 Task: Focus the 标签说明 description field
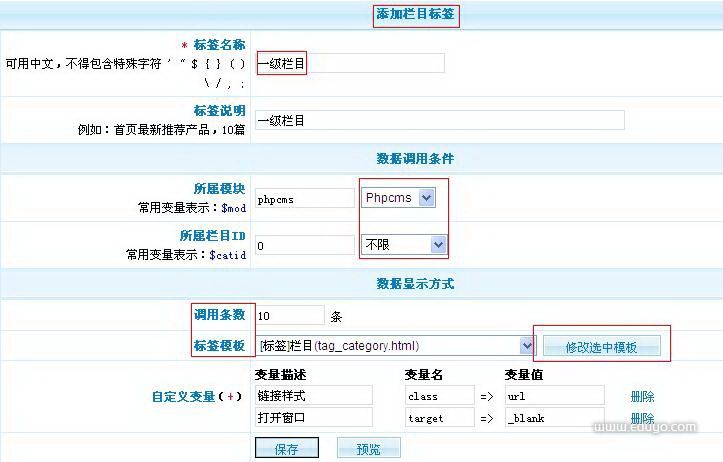(x=440, y=120)
